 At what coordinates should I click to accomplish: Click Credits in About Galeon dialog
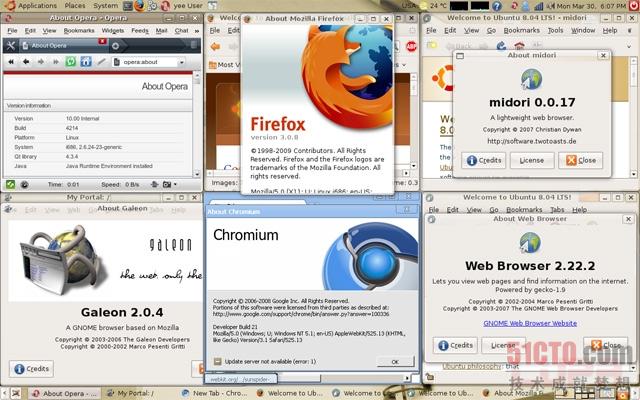click(31, 369)
